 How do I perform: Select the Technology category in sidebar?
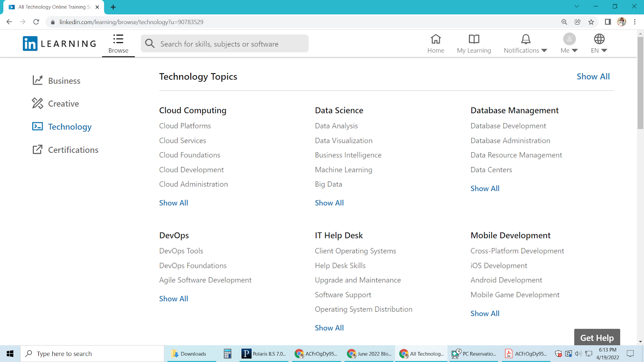[69, 126]
